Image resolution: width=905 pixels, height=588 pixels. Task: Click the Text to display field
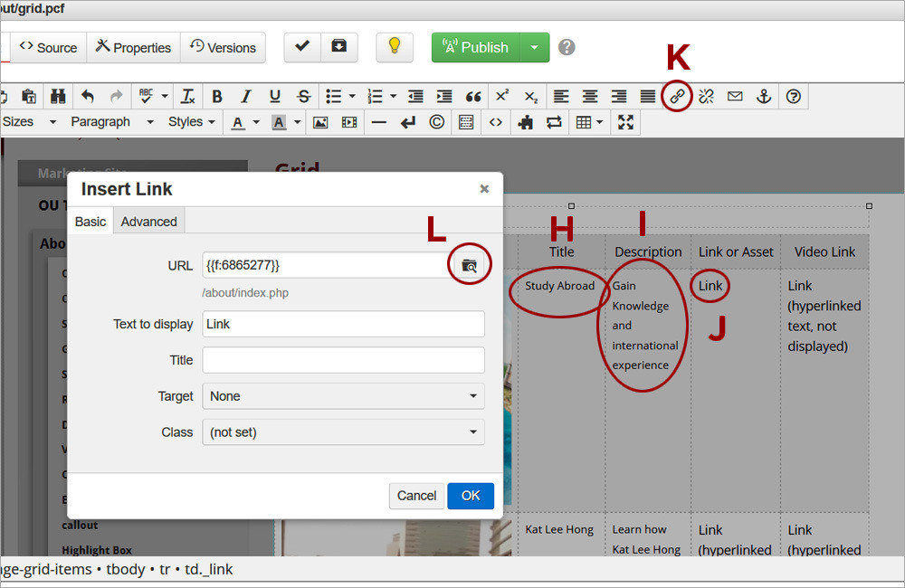(x=343, y=324)
